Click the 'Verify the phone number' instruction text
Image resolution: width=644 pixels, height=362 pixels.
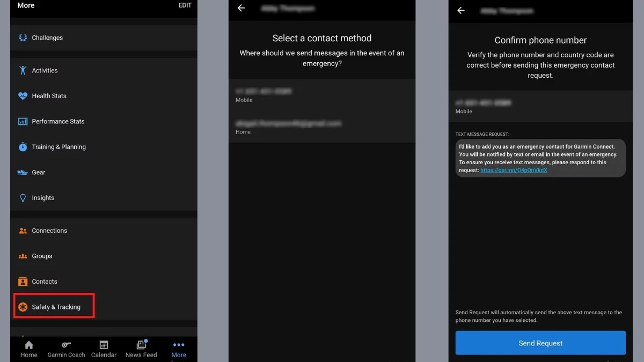(540, 65)
